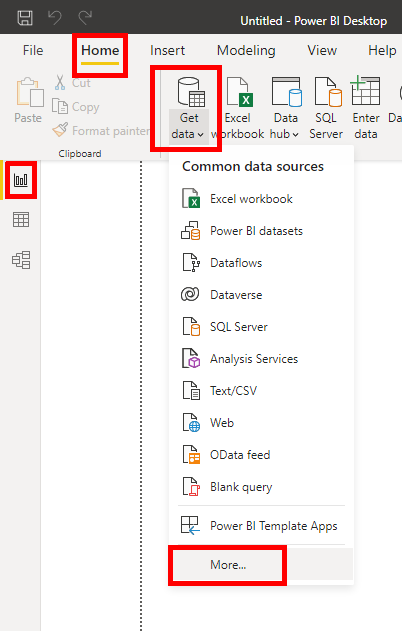The image size is (402, 631).
Task: Undo the last action
Action: pyautogui.click(x=55, y=18)
